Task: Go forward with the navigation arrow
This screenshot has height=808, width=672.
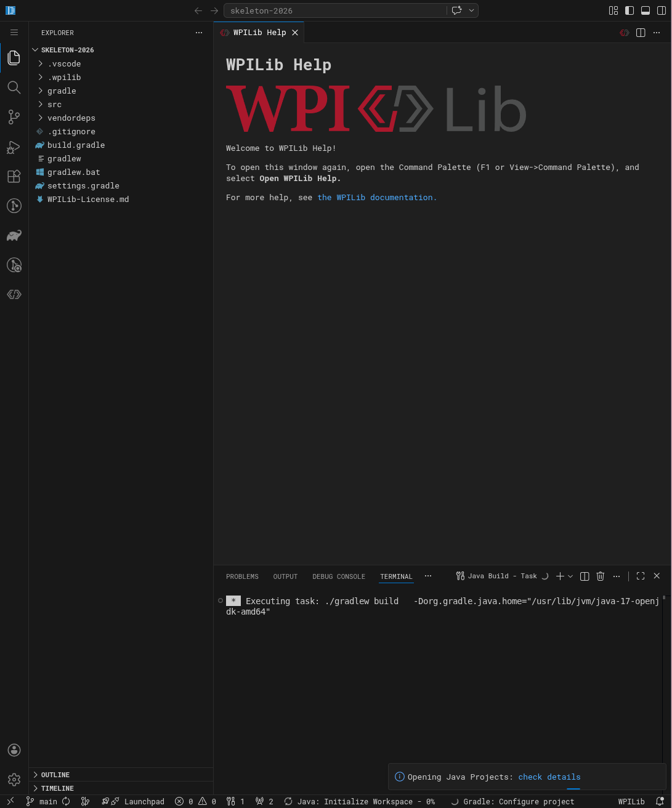Action: [214, 10]
